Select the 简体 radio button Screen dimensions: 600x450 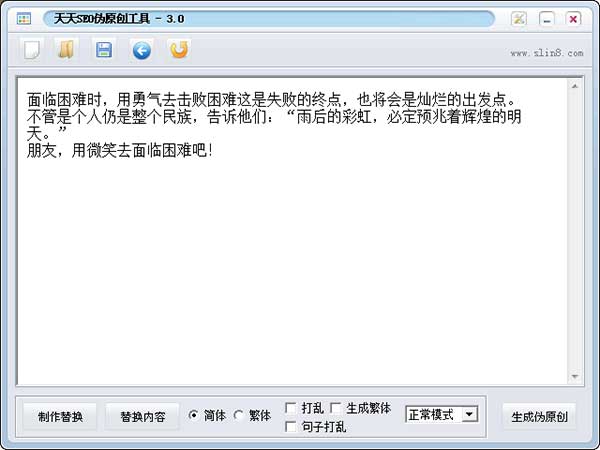click(194, 415)
